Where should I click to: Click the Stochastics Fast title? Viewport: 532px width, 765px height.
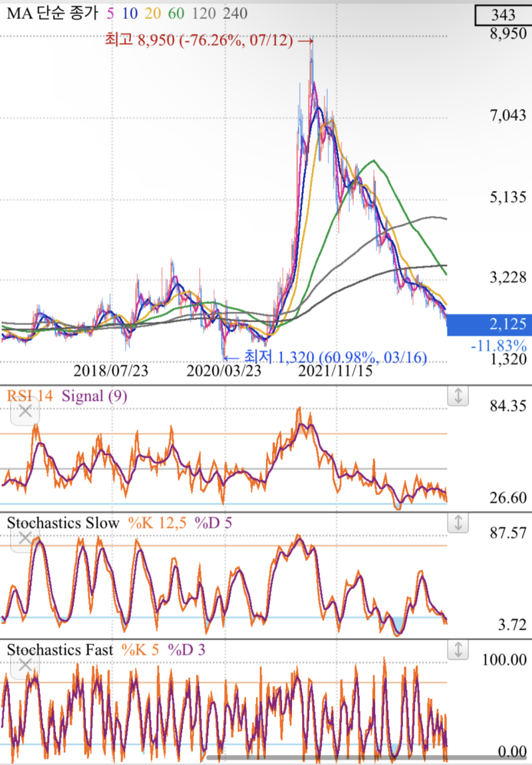(x=60, y=650)
